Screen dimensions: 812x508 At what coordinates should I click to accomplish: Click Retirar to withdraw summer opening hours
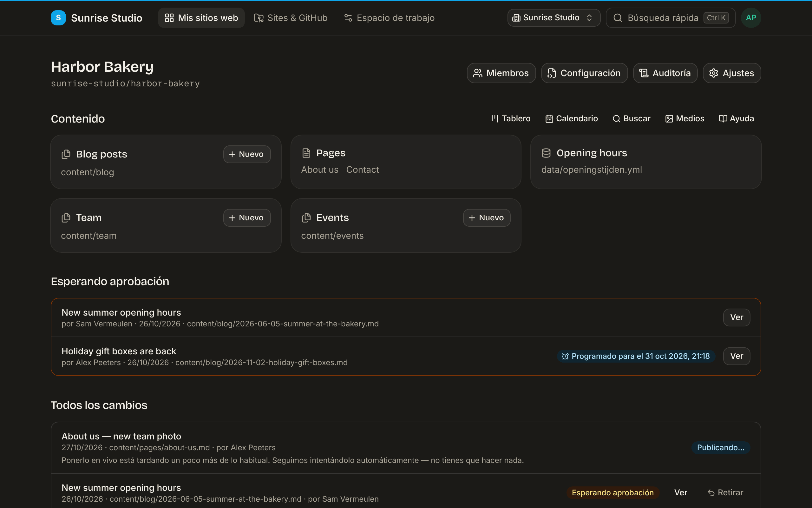(x=725, y=492)
